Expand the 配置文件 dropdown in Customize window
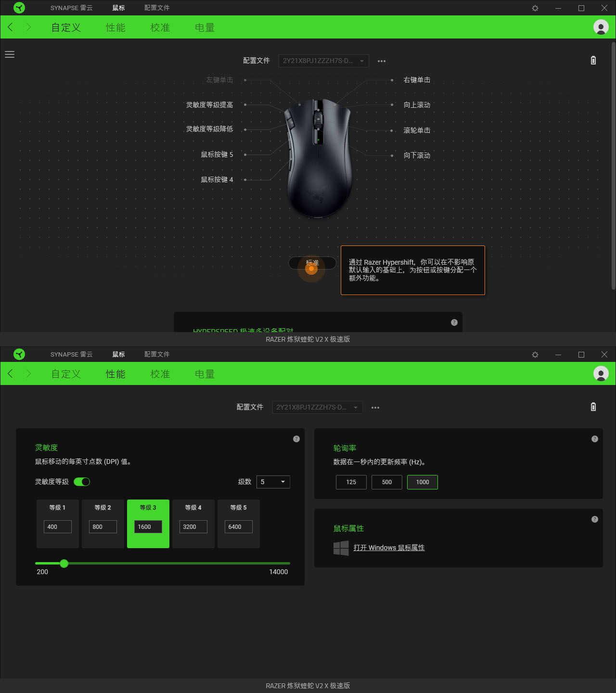Screen dimensions: 616x693 [x=324, y=61]
